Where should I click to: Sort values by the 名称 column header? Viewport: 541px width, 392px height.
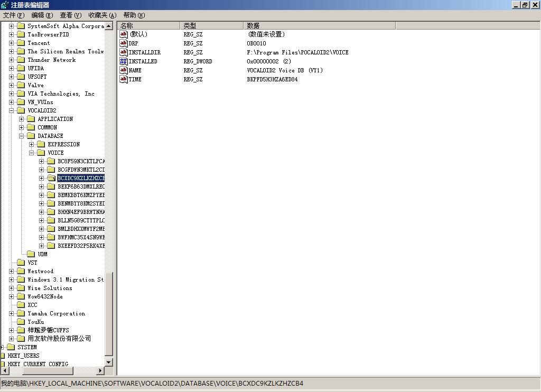coord(148,25)
